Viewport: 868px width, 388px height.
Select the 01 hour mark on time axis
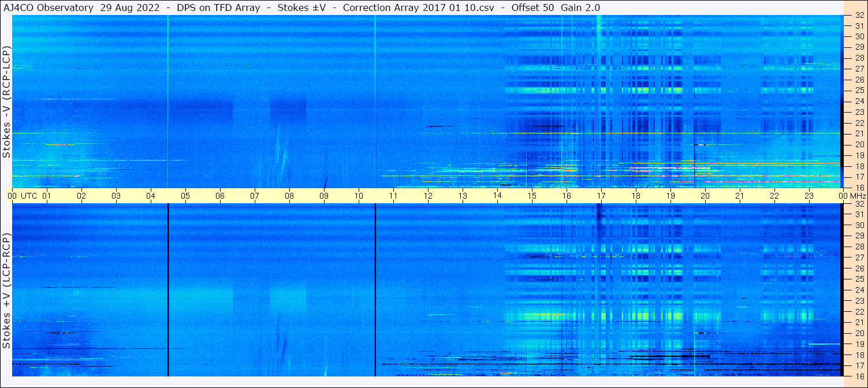pyautogui.click(x=47, y=196)
